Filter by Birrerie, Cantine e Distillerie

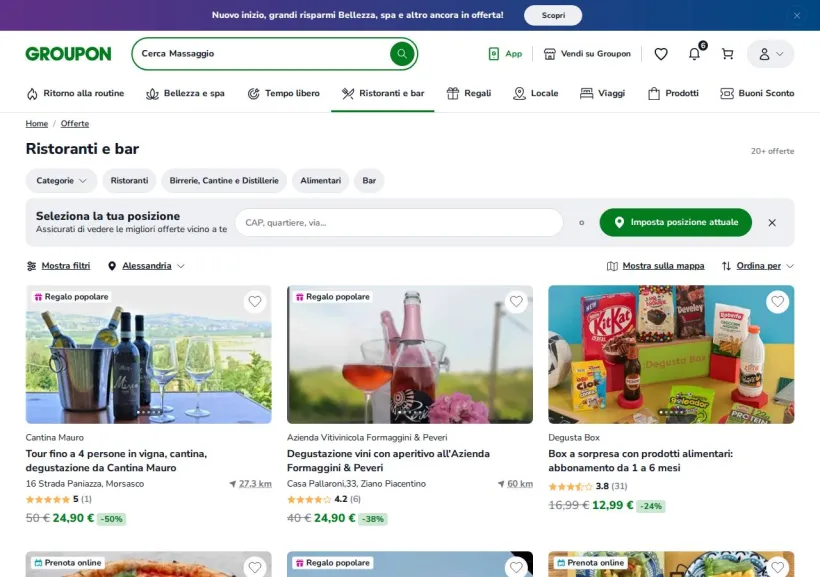coord(224,180)
